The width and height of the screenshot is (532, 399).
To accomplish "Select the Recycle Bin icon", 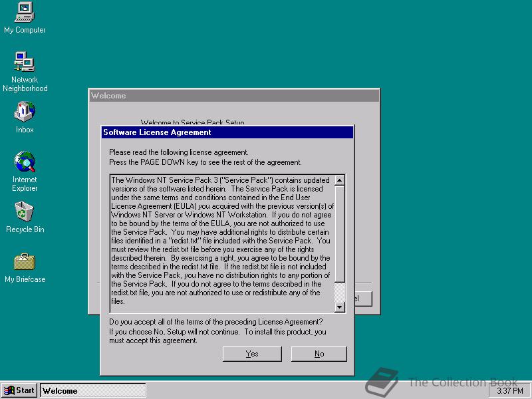I will click(25, 217).
